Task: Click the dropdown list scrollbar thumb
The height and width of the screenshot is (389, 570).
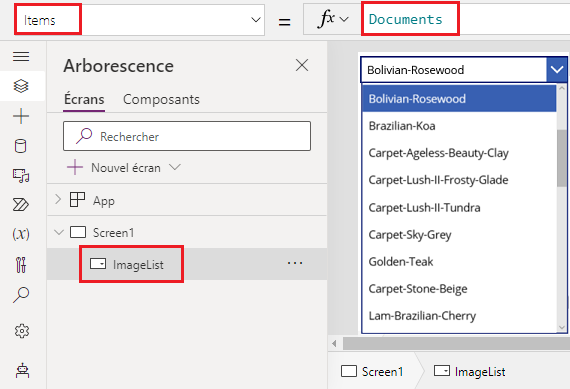Action: [562, 158]
